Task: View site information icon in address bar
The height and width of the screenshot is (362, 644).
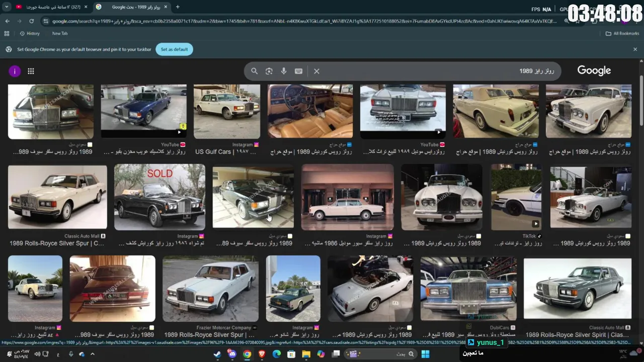Action: 46,21
